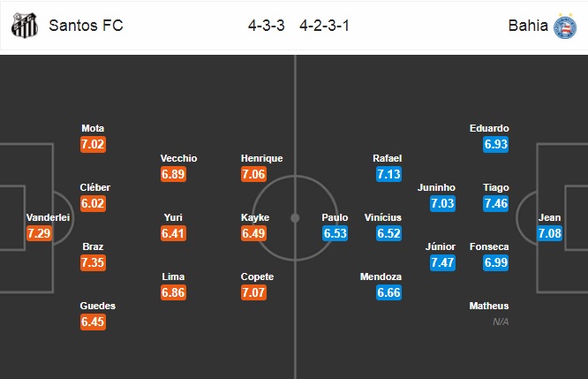The image size is (588, 379).
Task: Click the Bahia club crest
Action: pos(566,27)
